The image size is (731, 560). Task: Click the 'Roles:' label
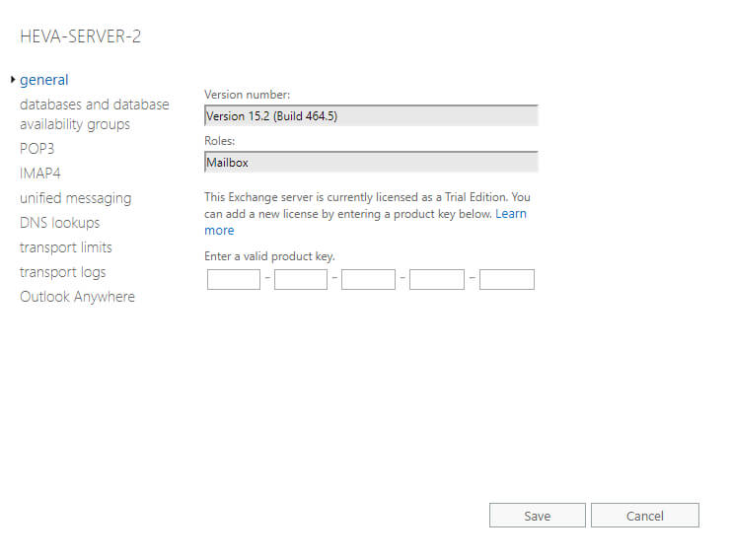click(220, 141)
